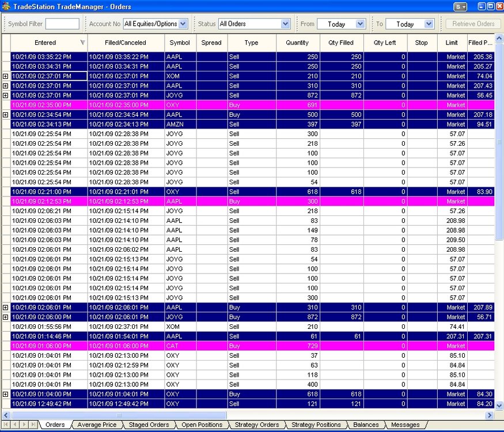This screenshot has height=432, width=504.
Task: Click the Qty Left column header
Action: click(x=385, y=43)
